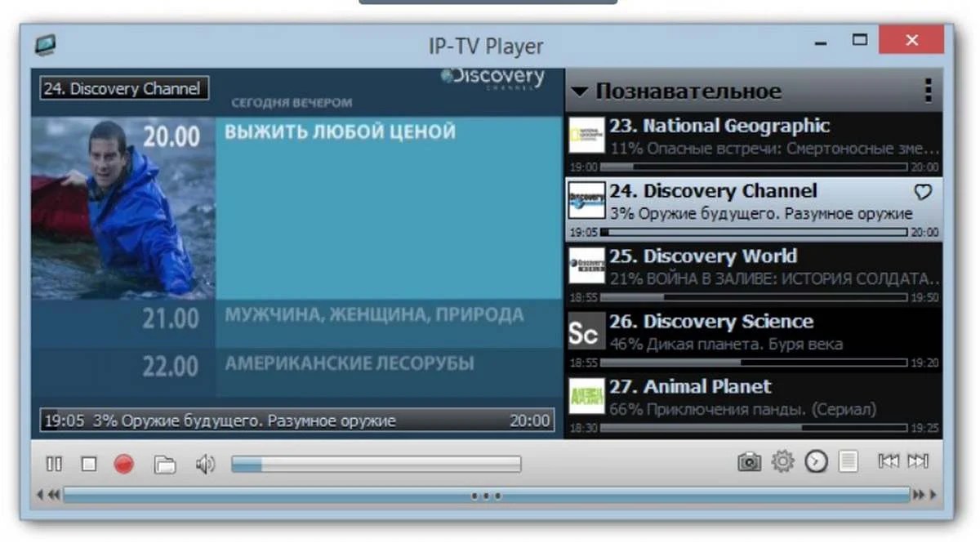
Task: Switch to the previous channel
Action: point(887,461)
